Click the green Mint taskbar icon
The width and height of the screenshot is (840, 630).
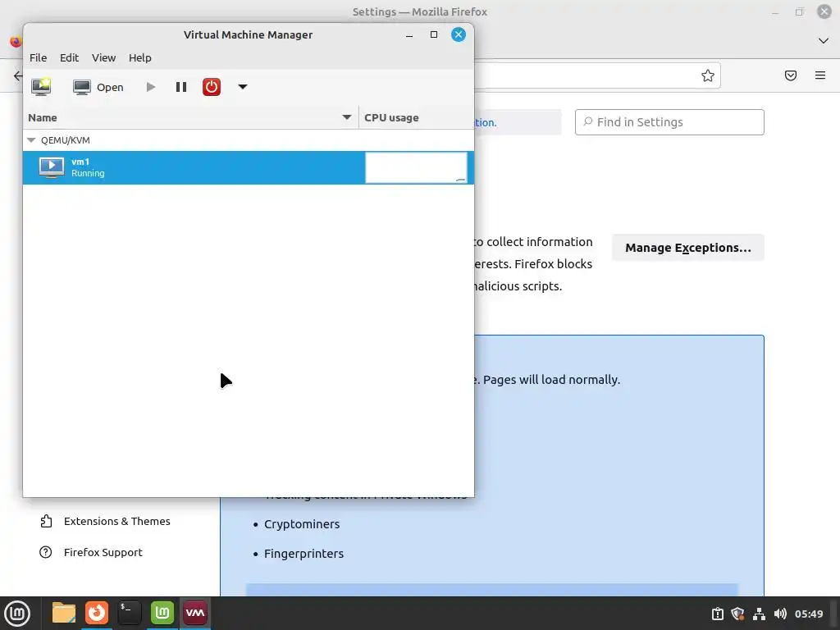click(x=162, y=614)
